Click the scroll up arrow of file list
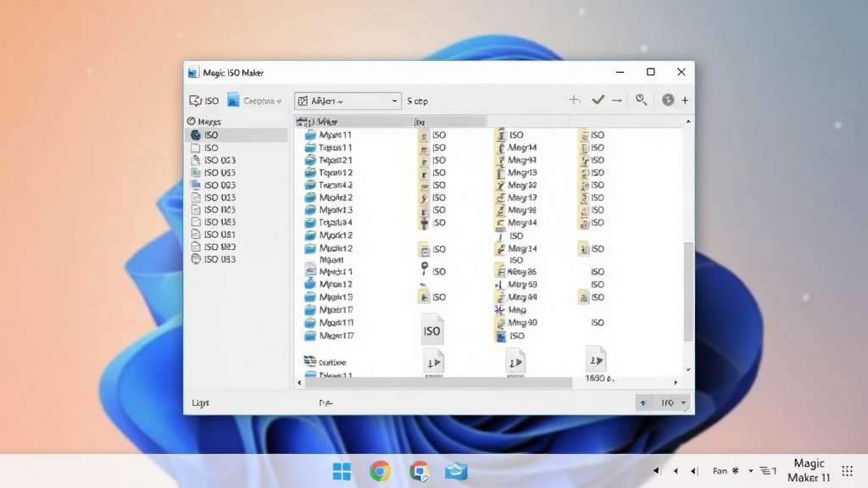Screen dimensions: 868x488 [688, 122]
